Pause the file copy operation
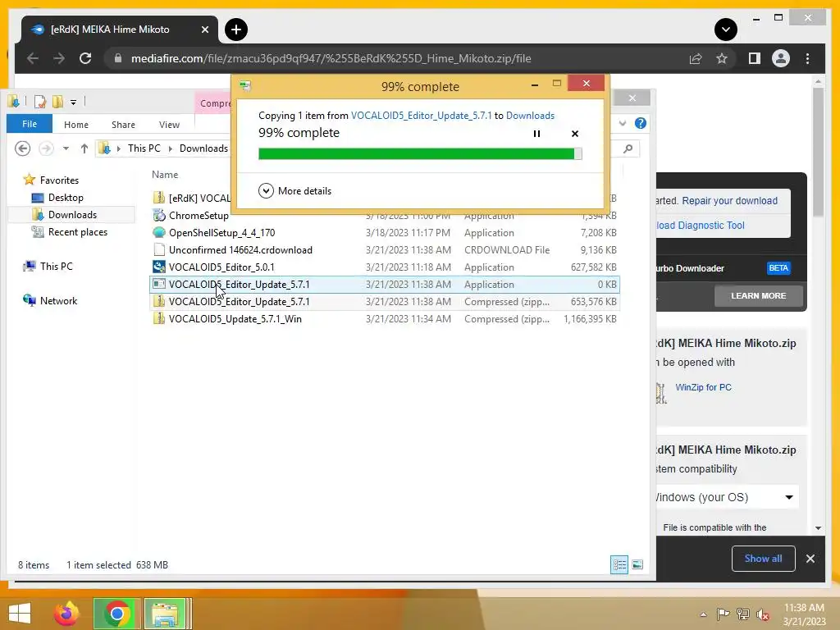 coord(536,134)
